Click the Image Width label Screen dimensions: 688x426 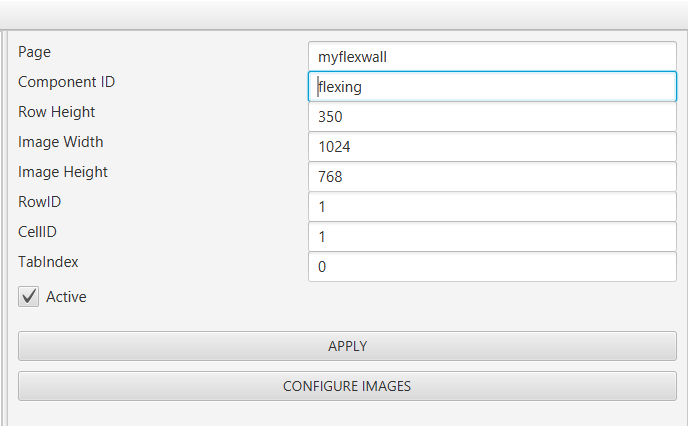[x=60, y=142]
